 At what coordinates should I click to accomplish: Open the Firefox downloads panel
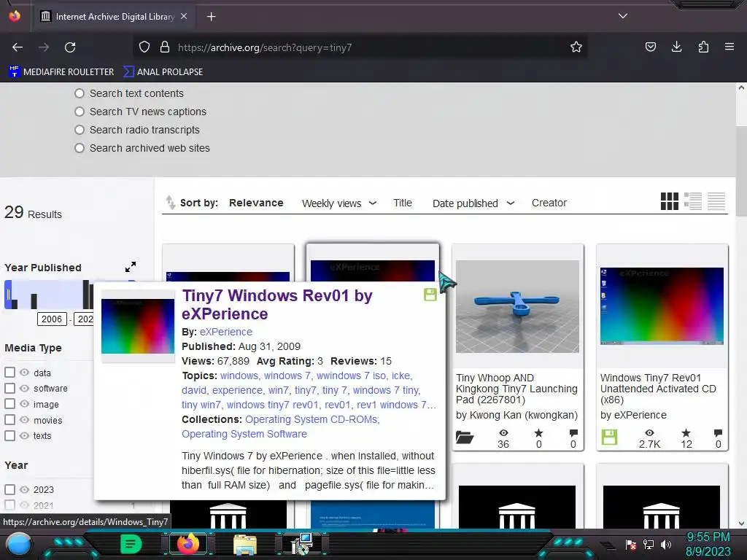tap(676, 47)
